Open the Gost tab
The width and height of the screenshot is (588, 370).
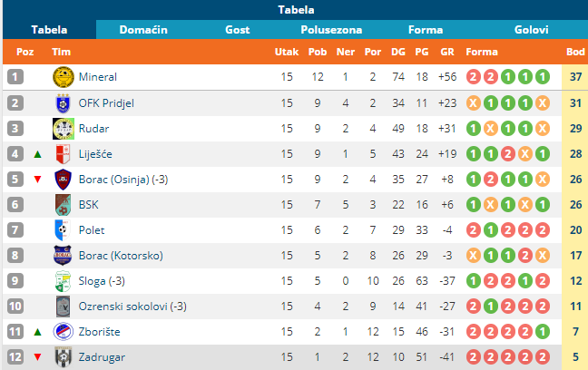(238, 30)
